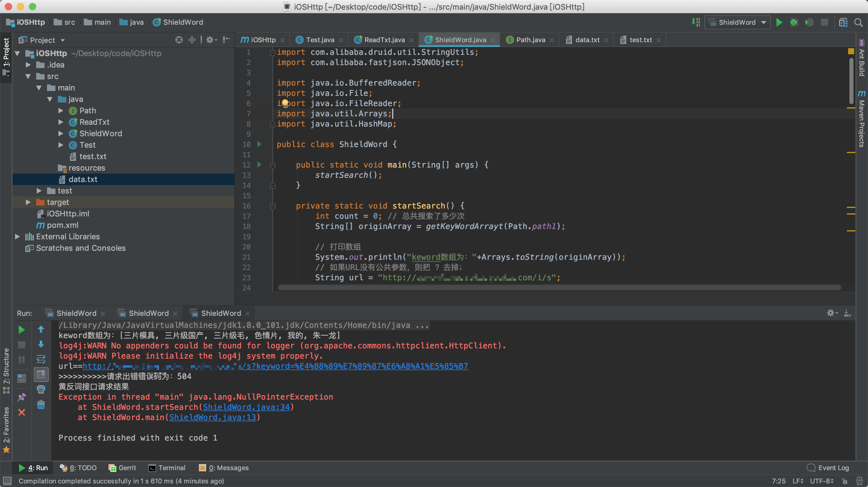868x487 pixels.
Task: Click Rerun green arrow in Run panel
Action: (x=22, y=330)
